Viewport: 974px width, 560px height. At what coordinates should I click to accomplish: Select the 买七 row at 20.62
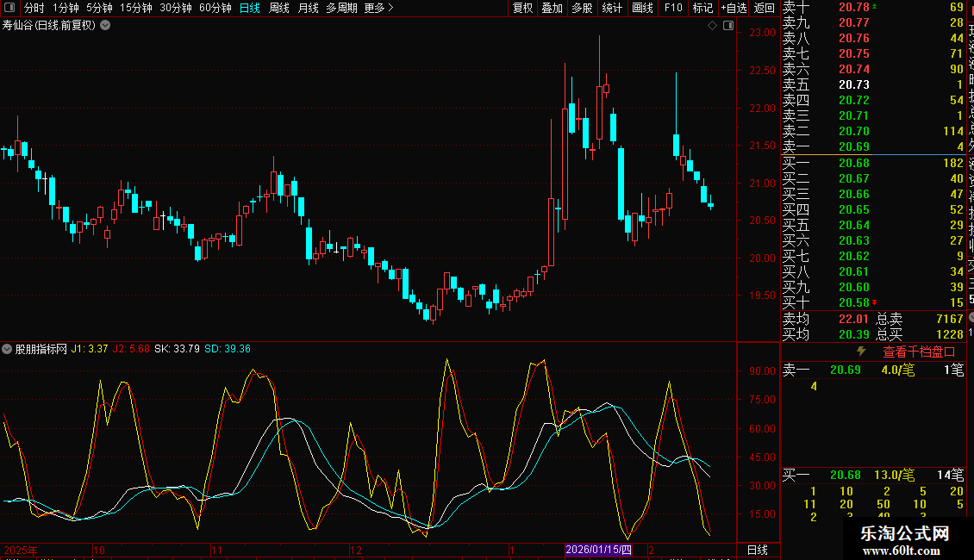[873, 257]
